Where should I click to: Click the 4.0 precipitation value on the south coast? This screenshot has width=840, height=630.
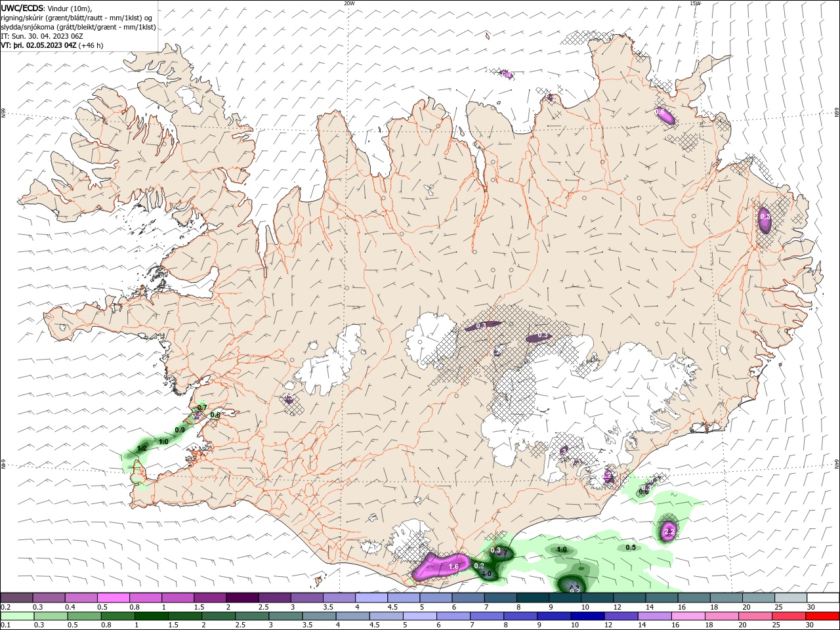tap(486, 574)
